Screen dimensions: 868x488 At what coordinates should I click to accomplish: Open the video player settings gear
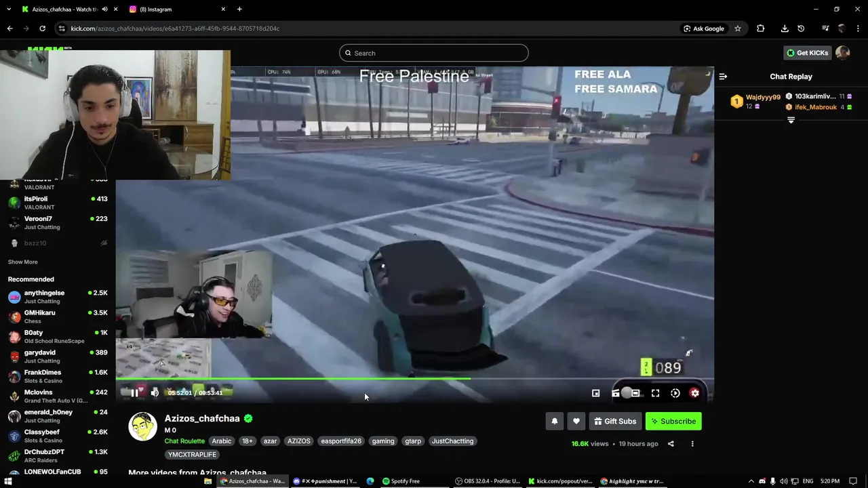click(694, 393)
